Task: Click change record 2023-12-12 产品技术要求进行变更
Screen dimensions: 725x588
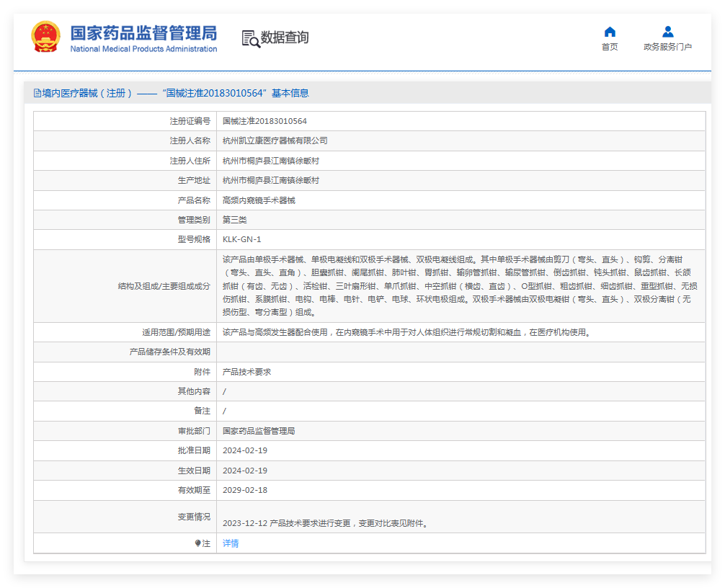Action: [326, 523]
